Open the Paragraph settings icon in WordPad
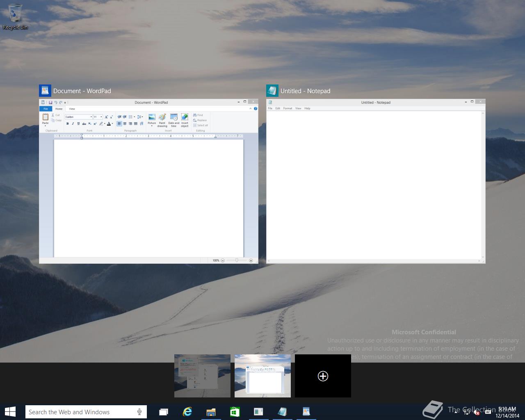The width and height of the screenshot is (525, 420). point(141,123)
